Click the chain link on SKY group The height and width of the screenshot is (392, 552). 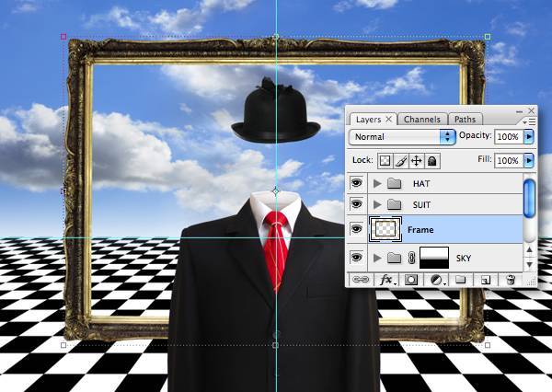tap(411, 259)
